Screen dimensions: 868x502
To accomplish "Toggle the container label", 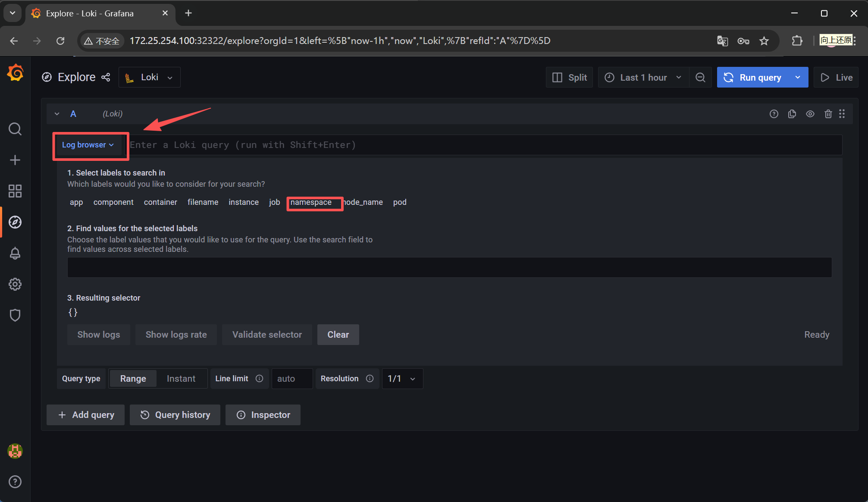I will tap(160, 202).
